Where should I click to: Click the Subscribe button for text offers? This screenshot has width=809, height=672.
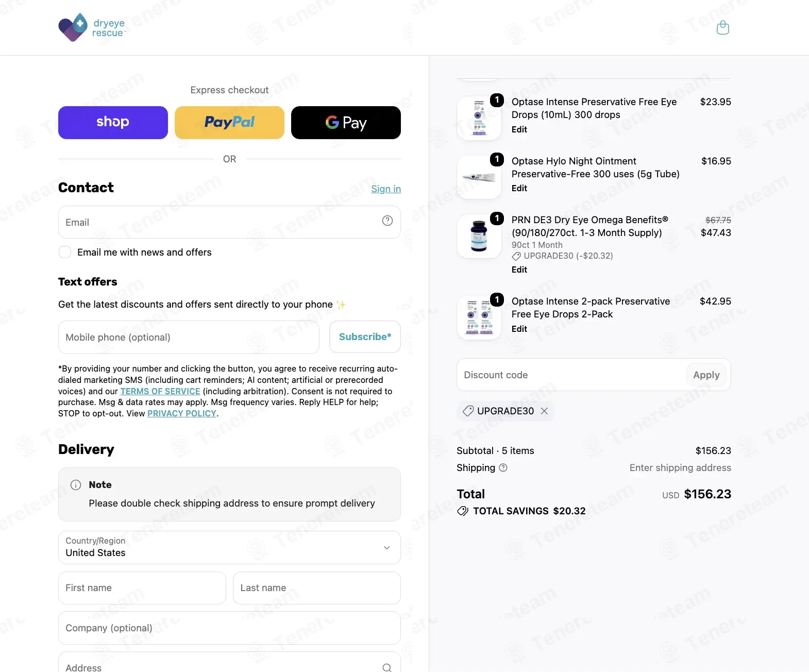(365, 337)
